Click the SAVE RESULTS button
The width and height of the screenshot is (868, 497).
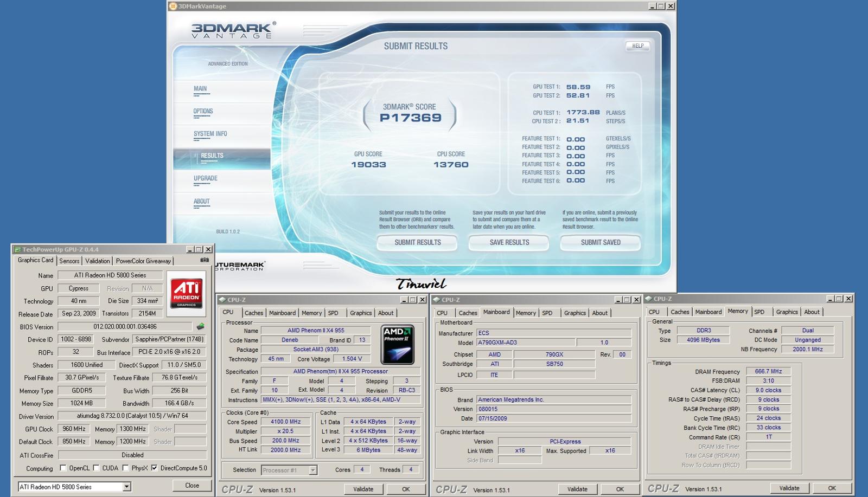(x=509, y=242)
